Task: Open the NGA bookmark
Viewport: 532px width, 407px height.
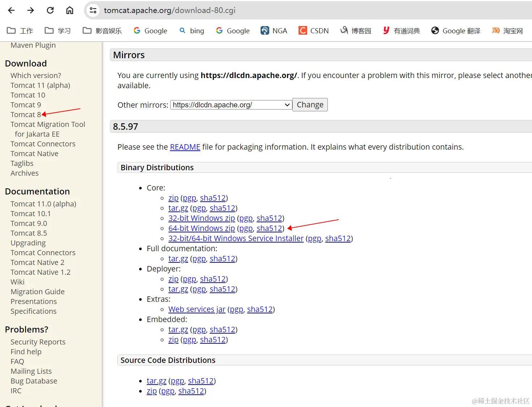Action: 274,31
